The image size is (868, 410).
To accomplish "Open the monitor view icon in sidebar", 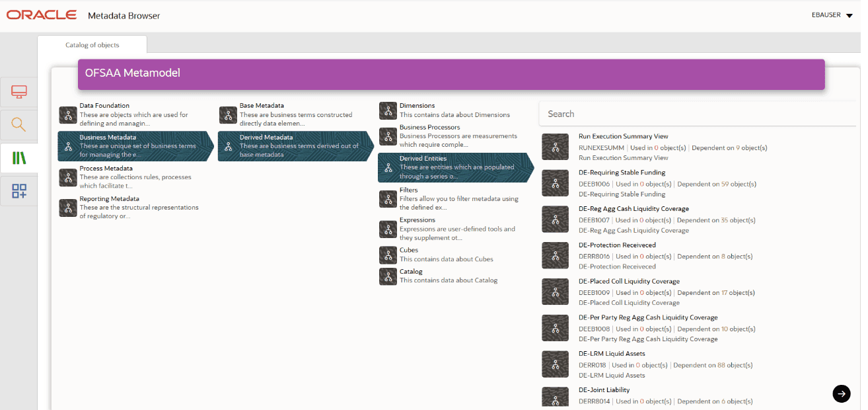I will 19,92.
